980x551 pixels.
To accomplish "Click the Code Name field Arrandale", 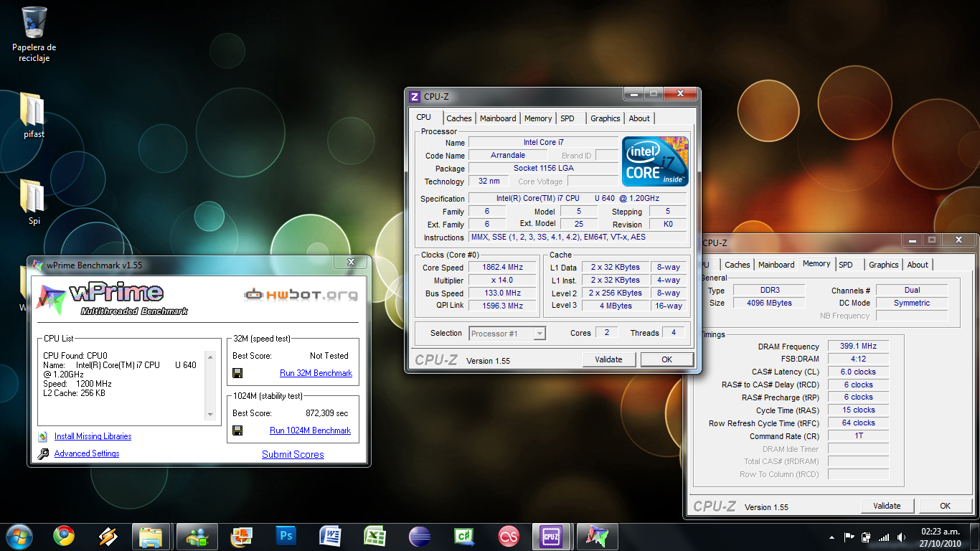I will point(508,155).
